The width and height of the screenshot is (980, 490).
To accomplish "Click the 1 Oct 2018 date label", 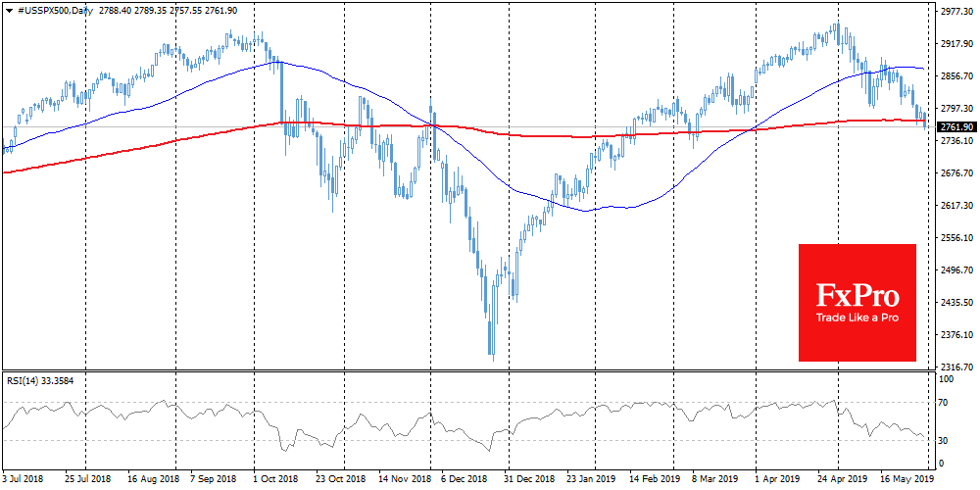I will click(x=275, y=481).
